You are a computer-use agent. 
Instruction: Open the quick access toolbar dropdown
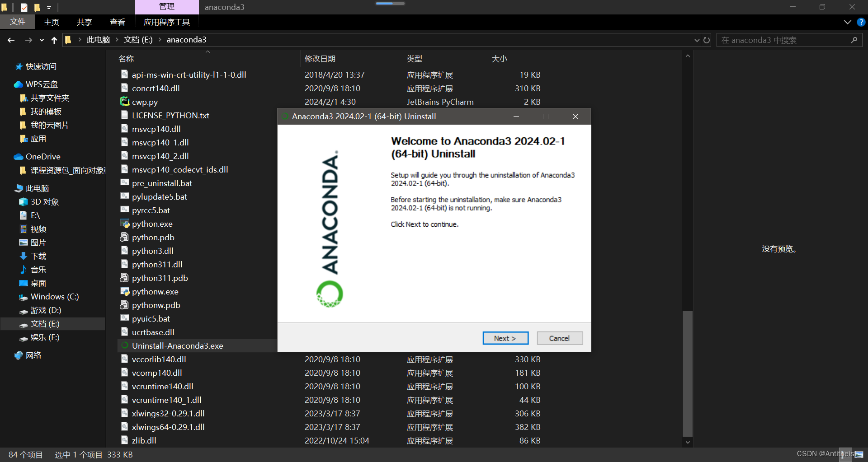tap(49, 7)
